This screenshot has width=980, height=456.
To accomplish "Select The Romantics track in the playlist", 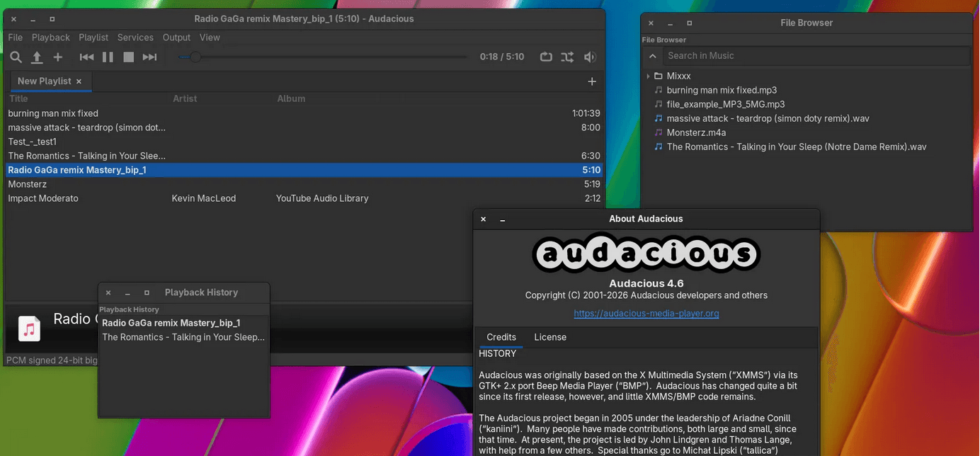I will pyautogui.click(x=304, y=156).
